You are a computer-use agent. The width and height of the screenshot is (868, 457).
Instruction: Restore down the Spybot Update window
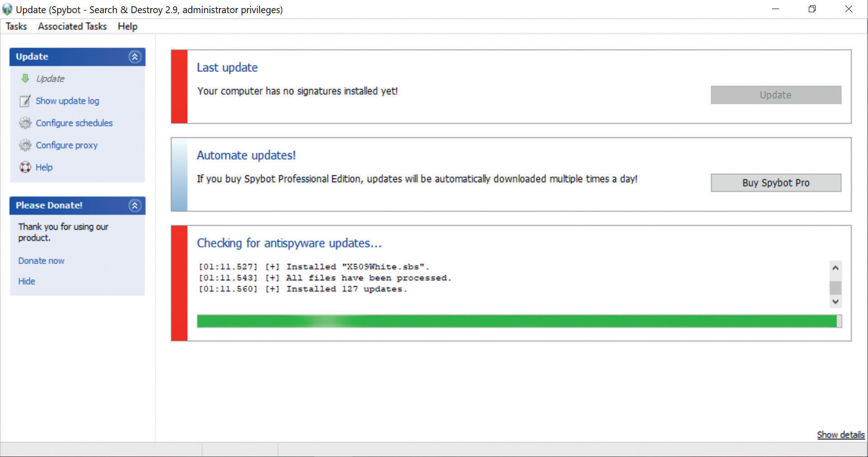pyautogui.click(x=812, y=9)
